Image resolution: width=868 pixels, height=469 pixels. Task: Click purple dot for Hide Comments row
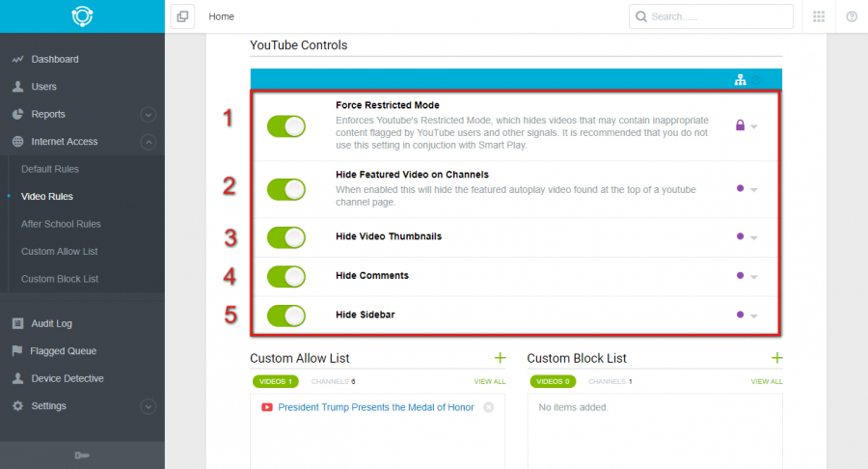coord(740,275)
